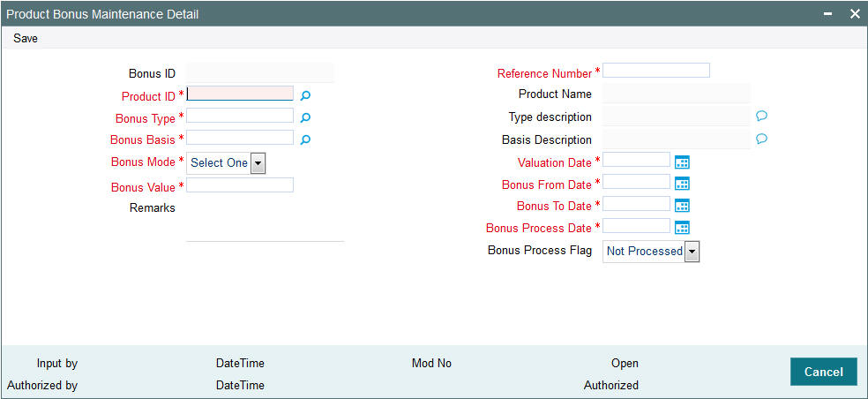The image size is (868, 399).
Task: Focus the Valuation Date input field
Action: [637, 160]
